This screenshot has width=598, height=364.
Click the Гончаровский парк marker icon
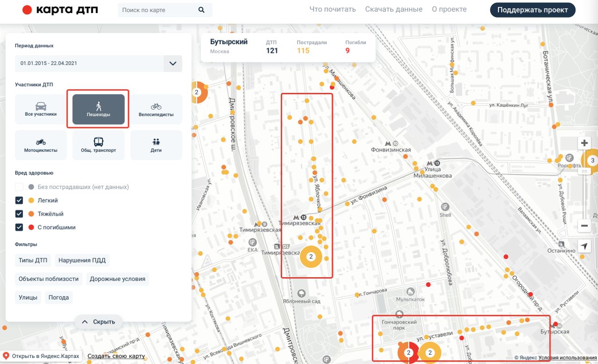399,315
